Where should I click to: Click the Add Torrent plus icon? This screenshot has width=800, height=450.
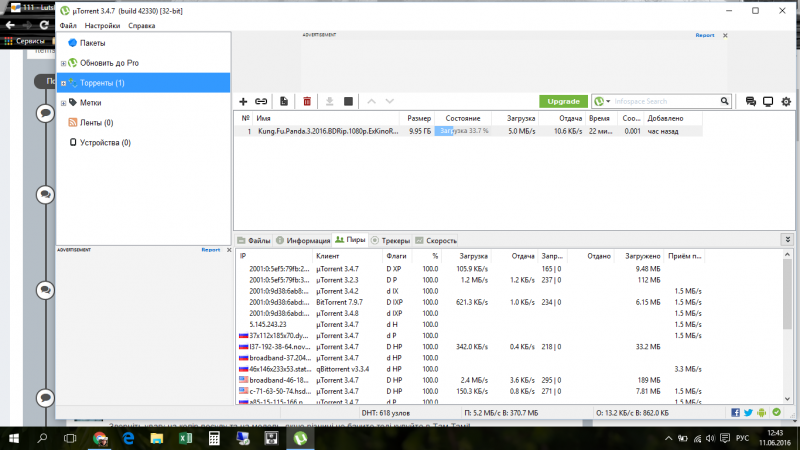click(243, 101)
